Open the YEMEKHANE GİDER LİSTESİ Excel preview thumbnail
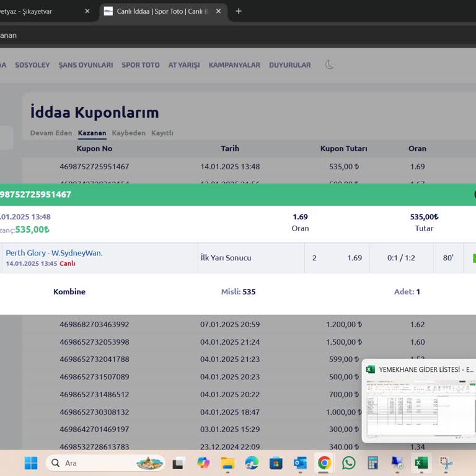The height and width of the screenshot is (476, 476). 419,401
